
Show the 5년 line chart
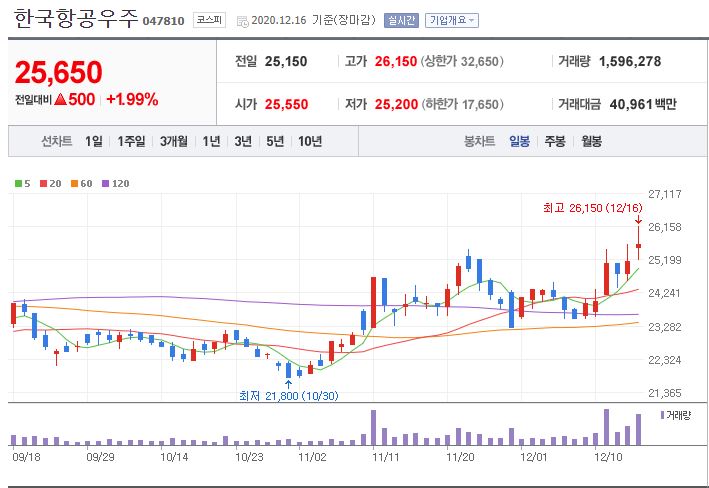(x=275, y=142)
